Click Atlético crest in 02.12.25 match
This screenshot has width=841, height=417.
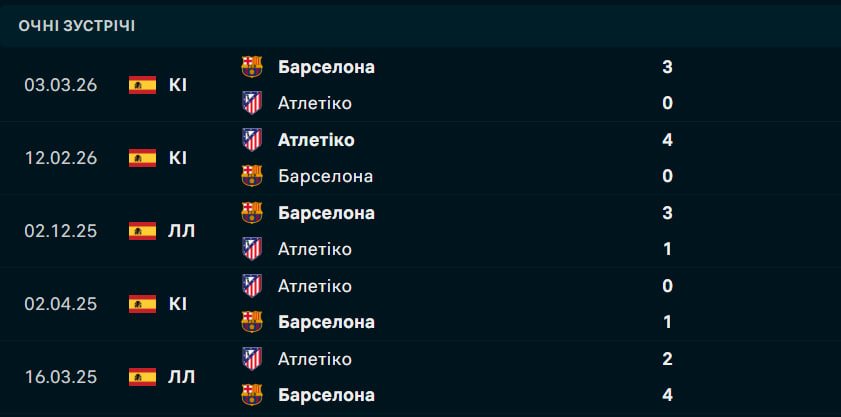252,249
